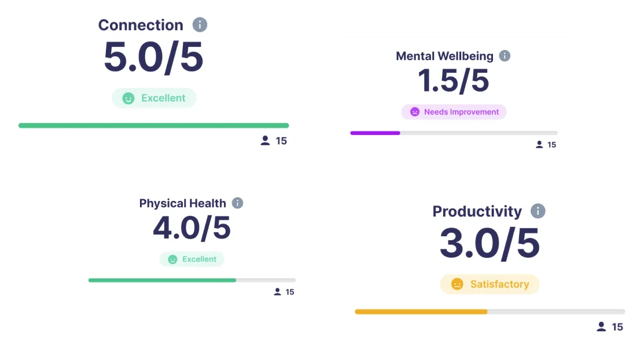Click the smiley in Physical Health's Excellent badge
The height and width of the screenshot is (341, 644).
(172, 259)
